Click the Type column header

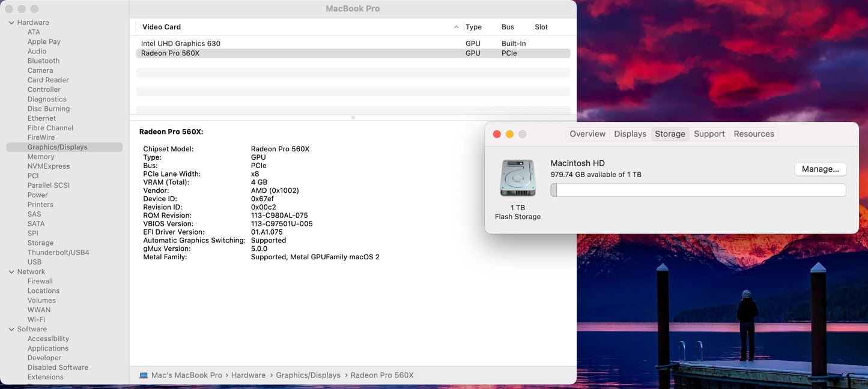click(x=473, y=27)
